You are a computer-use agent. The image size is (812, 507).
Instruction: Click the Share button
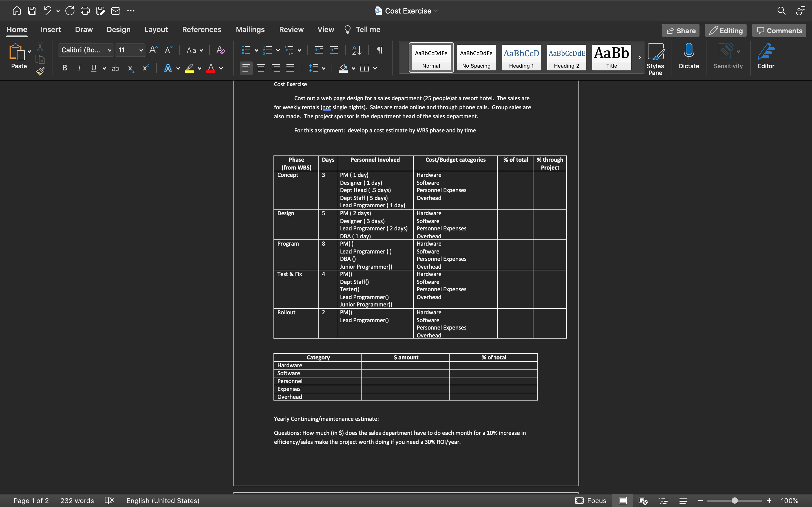point(680,30)
